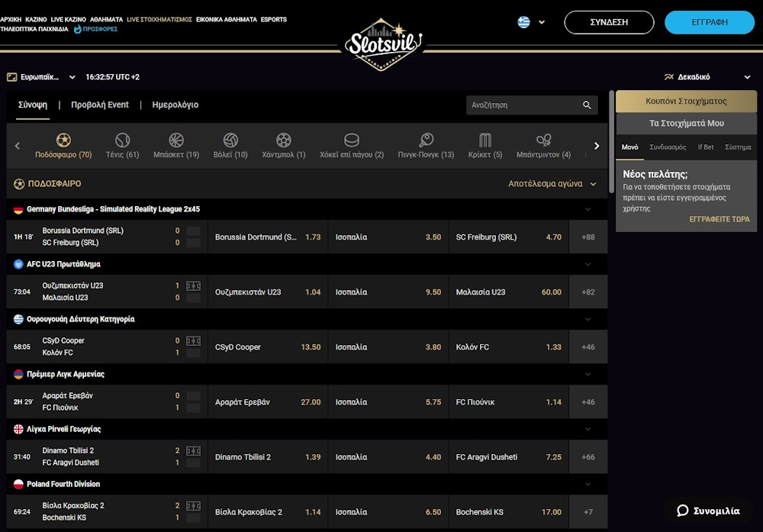The image size is (763, 532).
Task: Open the Συνδυασμός bet slip tab
Action: [668, 147]
